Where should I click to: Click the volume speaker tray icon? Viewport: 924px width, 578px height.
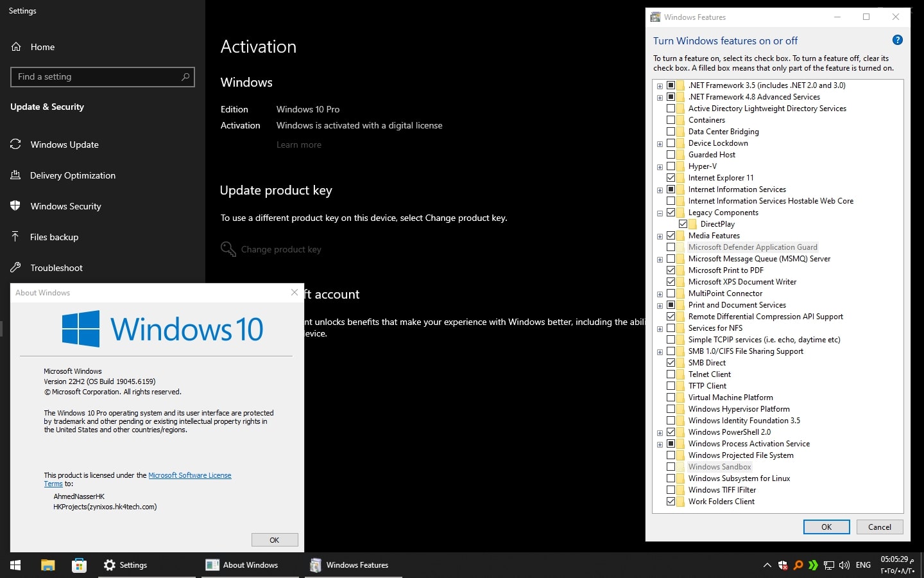pos(844,565)
